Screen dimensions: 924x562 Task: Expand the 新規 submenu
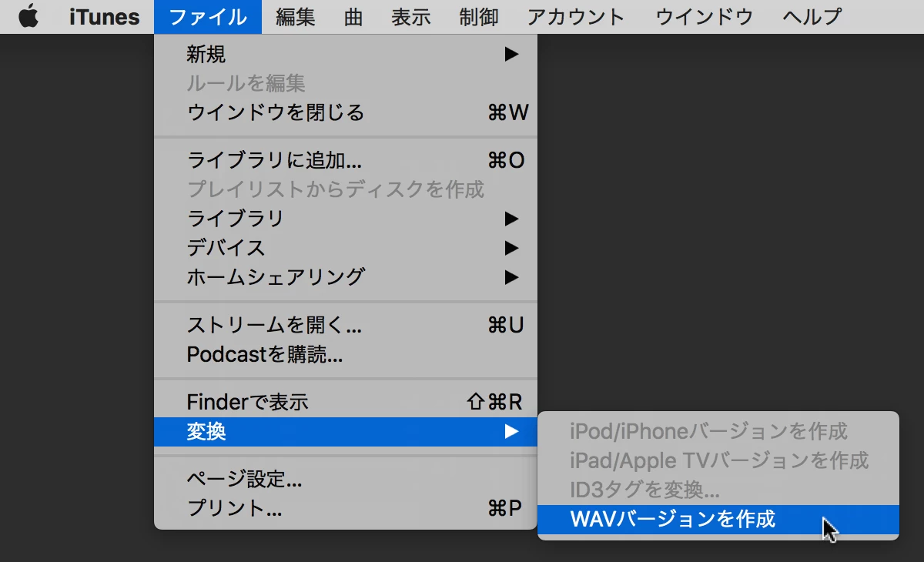346,54
